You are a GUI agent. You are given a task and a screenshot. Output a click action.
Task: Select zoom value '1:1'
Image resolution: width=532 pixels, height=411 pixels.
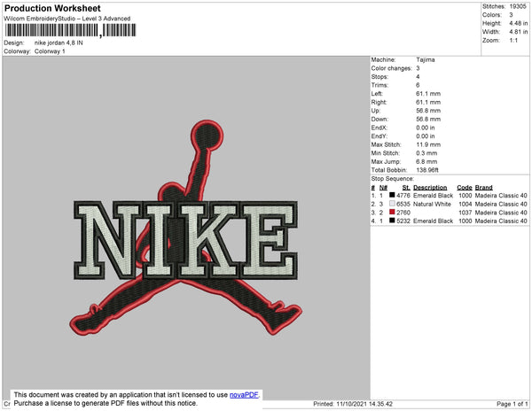(x=513, y=41)
